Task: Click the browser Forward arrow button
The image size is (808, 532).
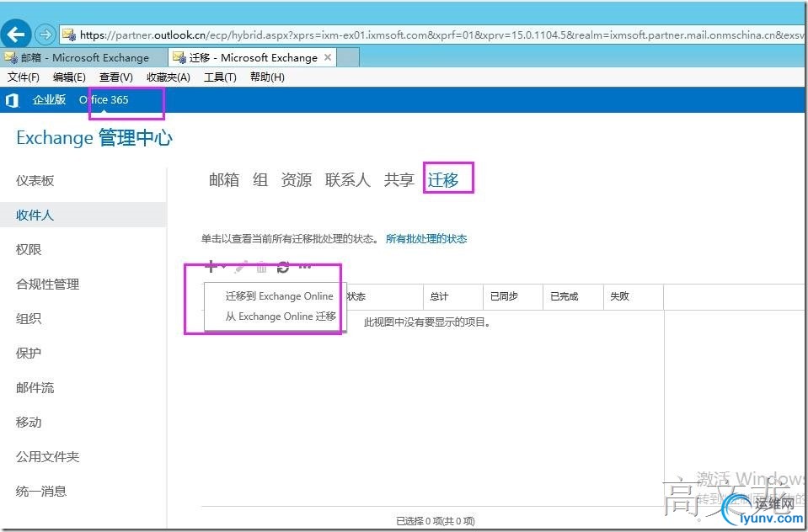Action: [45, 35]
